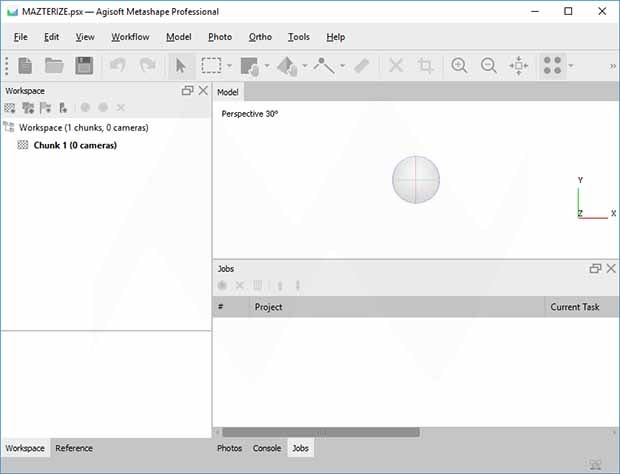The image size is (620, 474).
Task: Select the Navigation arrow tool
Action: point(180,66)
